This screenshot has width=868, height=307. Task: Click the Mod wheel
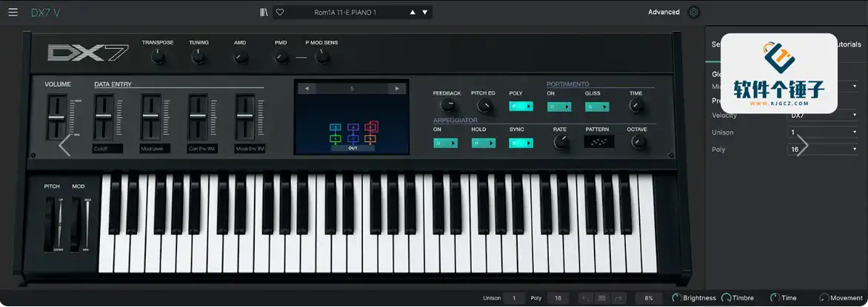(76, 224)
